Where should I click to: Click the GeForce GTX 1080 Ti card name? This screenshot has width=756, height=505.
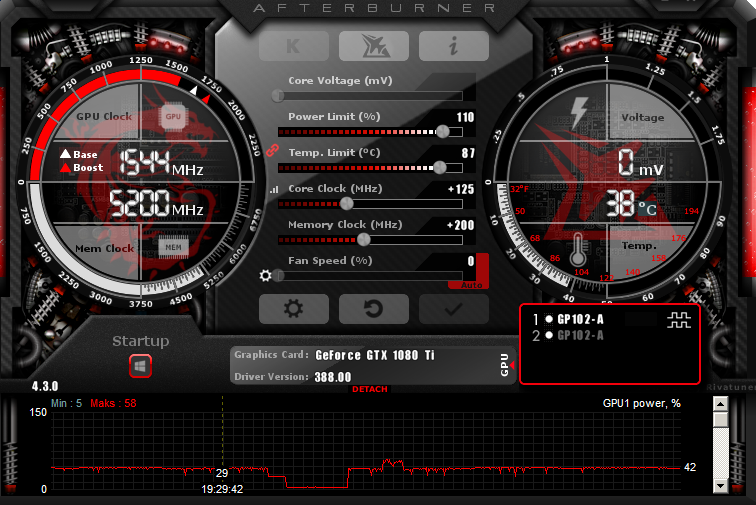(375, 355)
